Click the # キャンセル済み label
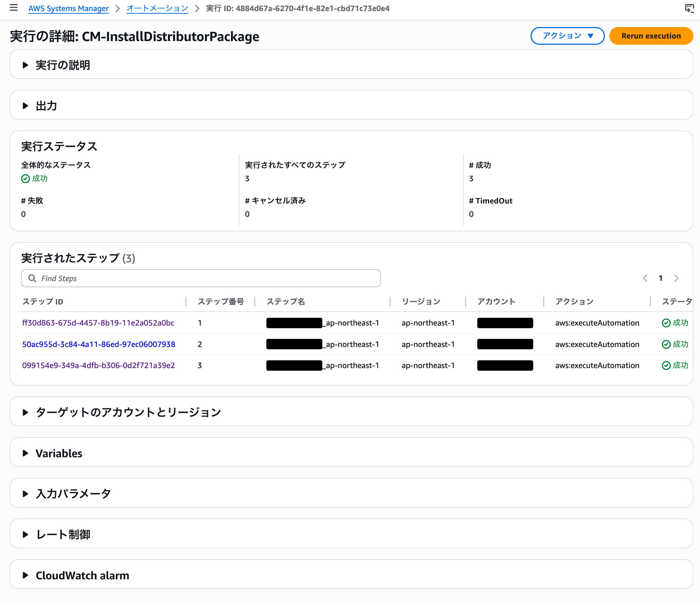700x603 pixels. pos(275,201)
